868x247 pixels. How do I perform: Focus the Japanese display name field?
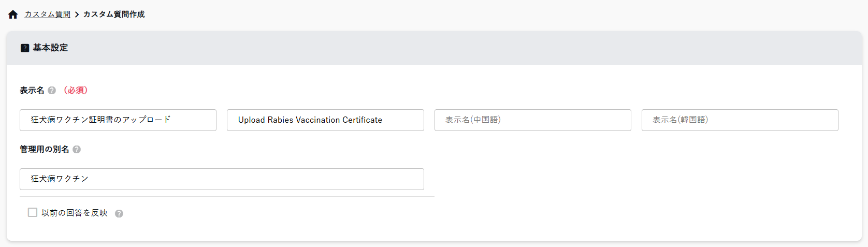click(x=118, y=120)
